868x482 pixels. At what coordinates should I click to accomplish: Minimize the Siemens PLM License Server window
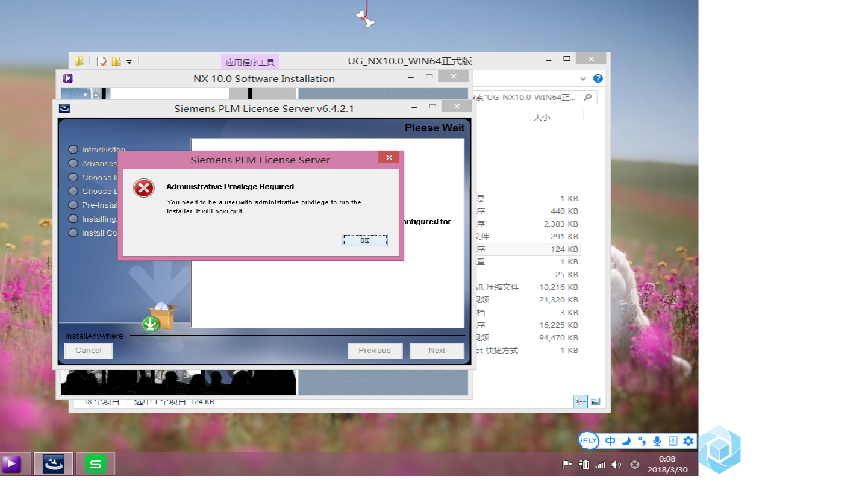click(x=415, y=107)
